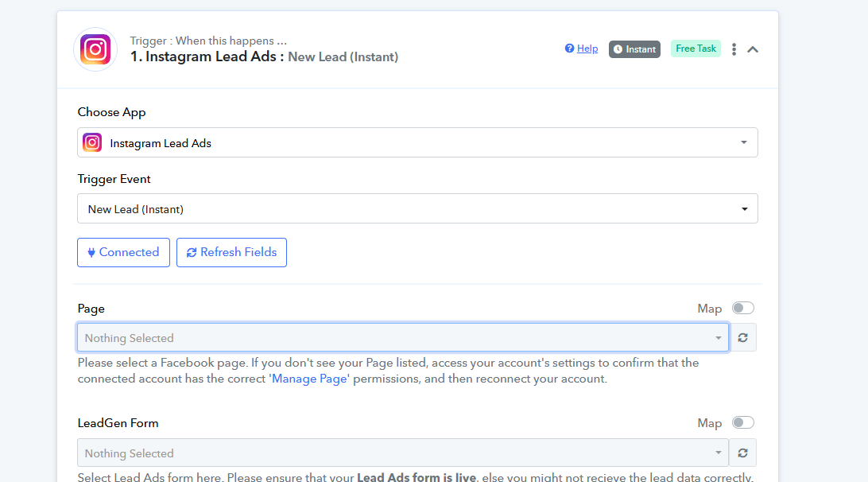Open the Trigger Event dropdown
Screen dimensions: 868x482
[417, 209]
